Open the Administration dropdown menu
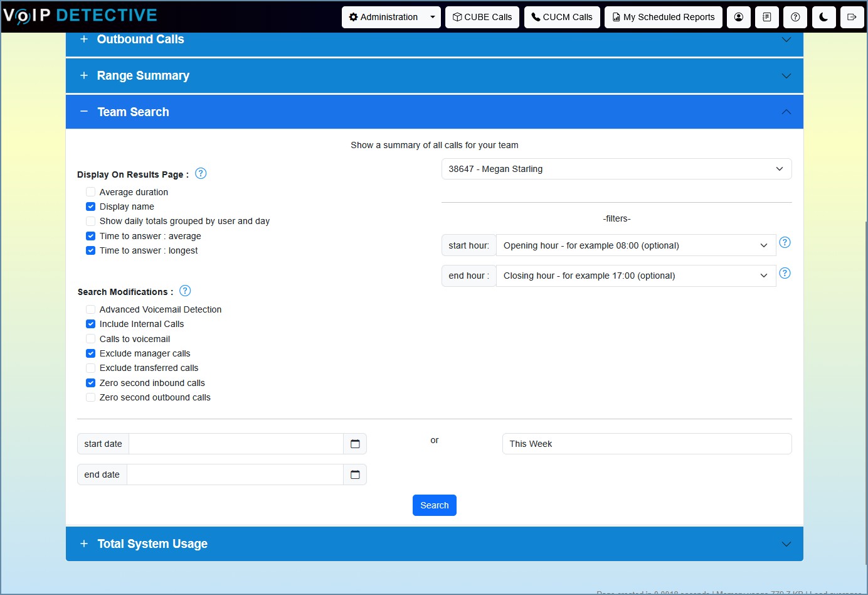 (x=391, y=18)
